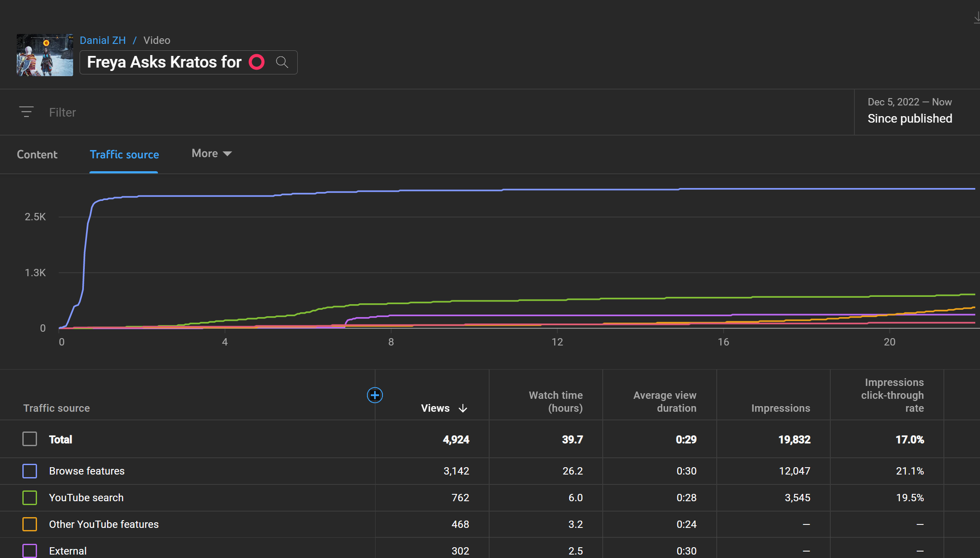The width and height of the screenshot is (980, 558).
Task: Toggle the External source checkbox
Action: coord(30,550)
